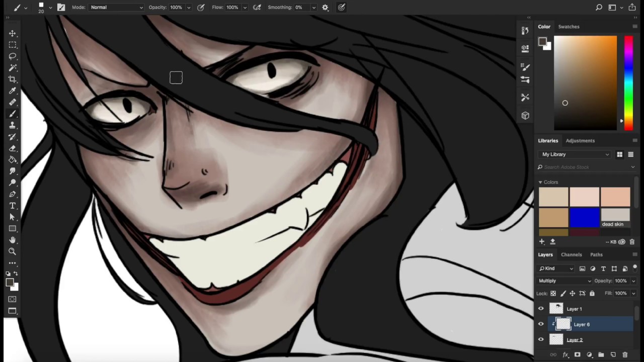Open the My Library dropdown
Screen dimensions: 644x362
tap(576, 154)
